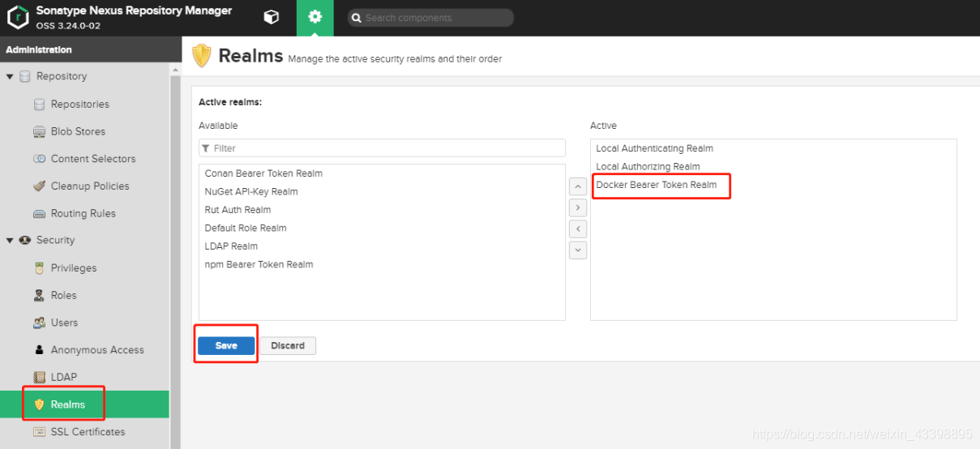Select LDAP Realm in Available list

tap(231, 246)
